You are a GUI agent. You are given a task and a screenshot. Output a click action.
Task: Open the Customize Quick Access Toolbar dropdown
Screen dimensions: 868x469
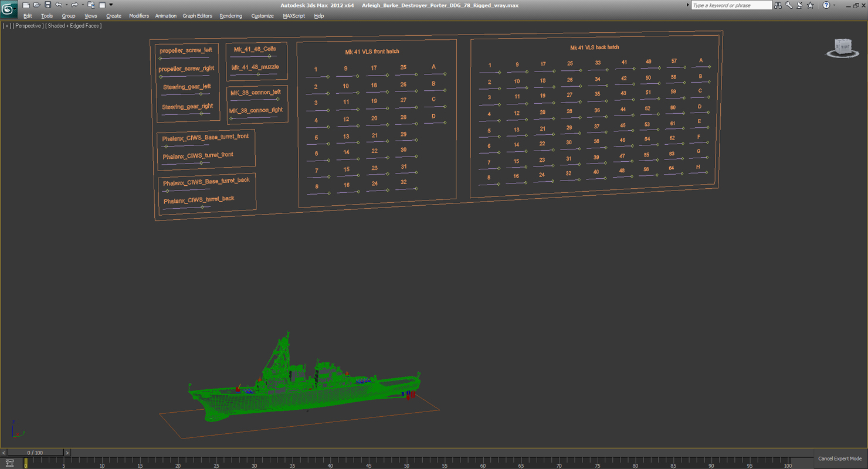tap(111, 5)
